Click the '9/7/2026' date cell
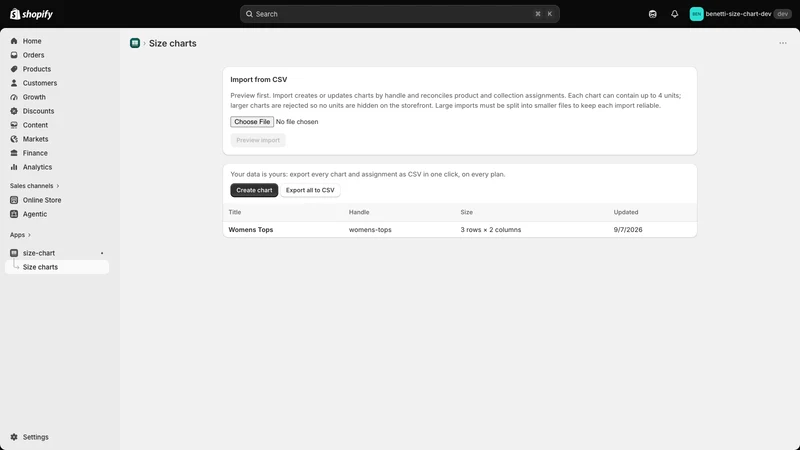 pyautogui.click(x=628, y=230)
